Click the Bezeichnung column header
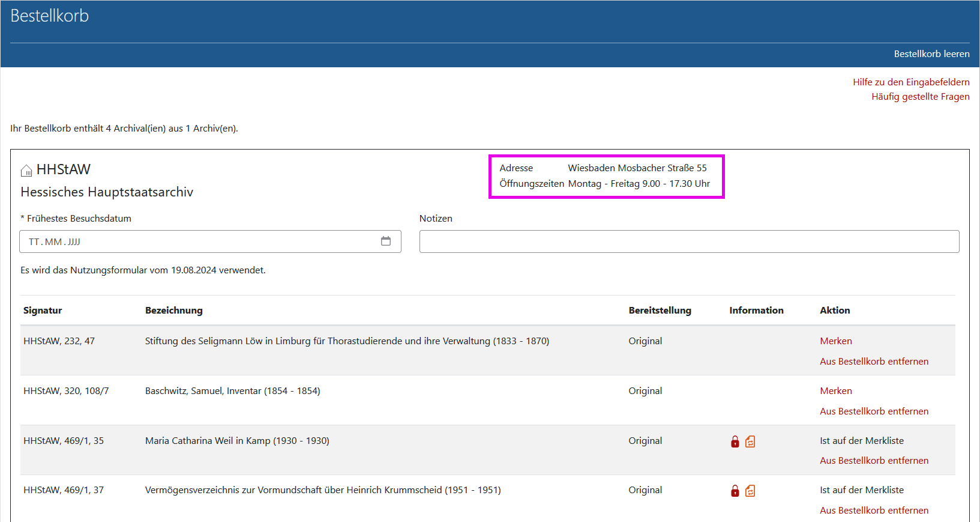Image resolution: width=980 pixels, height=522 pixels. [x=174, y=311]
